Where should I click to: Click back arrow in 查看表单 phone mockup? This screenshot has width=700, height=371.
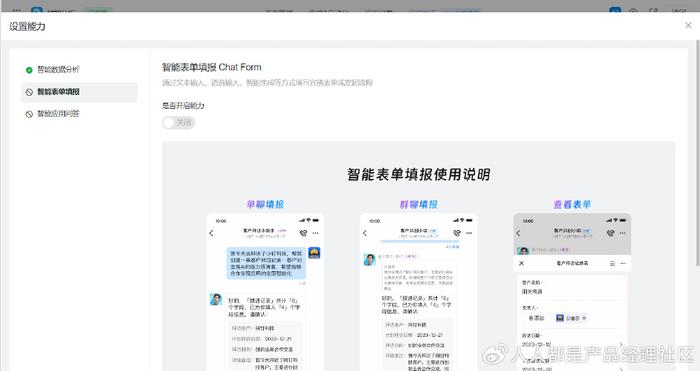[518, 233]
